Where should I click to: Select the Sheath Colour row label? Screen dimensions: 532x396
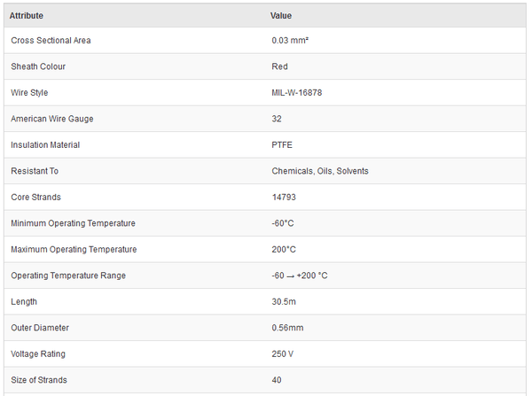(38, 66)
